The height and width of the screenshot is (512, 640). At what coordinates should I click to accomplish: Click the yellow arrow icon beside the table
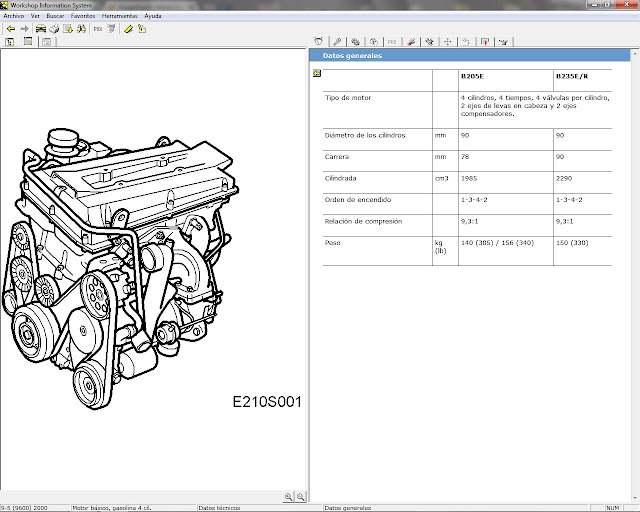click(317, 73)
